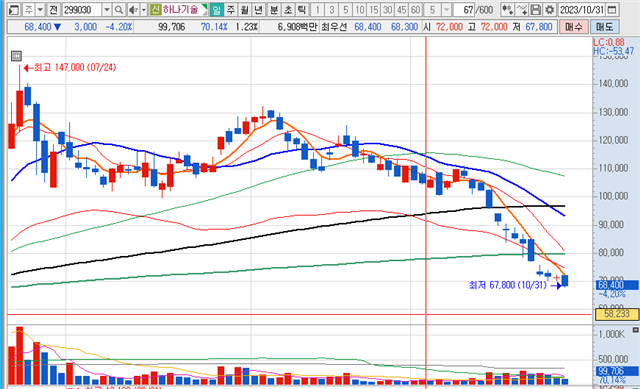
Task: Switch to the 분 minute chart period
Action: [x=274, y=9]
